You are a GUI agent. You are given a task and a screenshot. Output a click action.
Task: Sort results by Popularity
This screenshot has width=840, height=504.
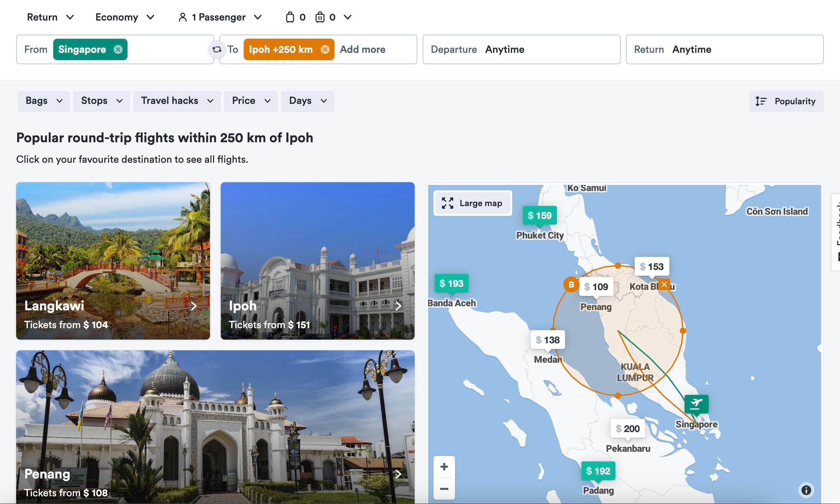pos(786,101)
